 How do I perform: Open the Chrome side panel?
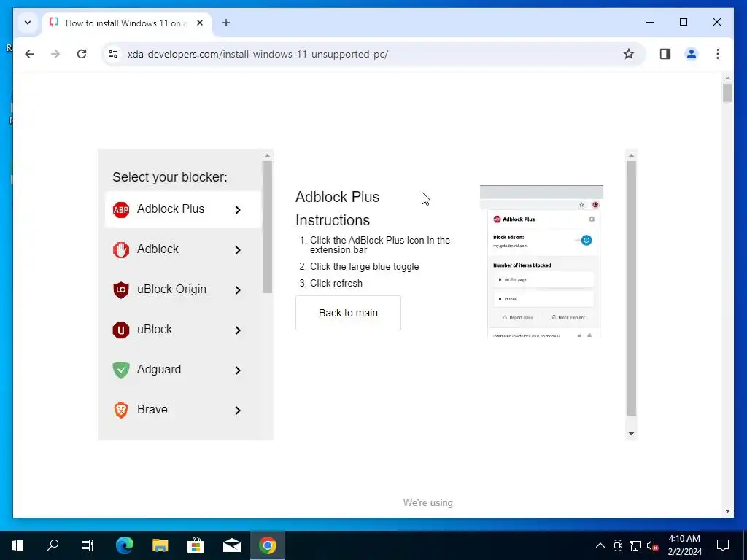[665, 54]
